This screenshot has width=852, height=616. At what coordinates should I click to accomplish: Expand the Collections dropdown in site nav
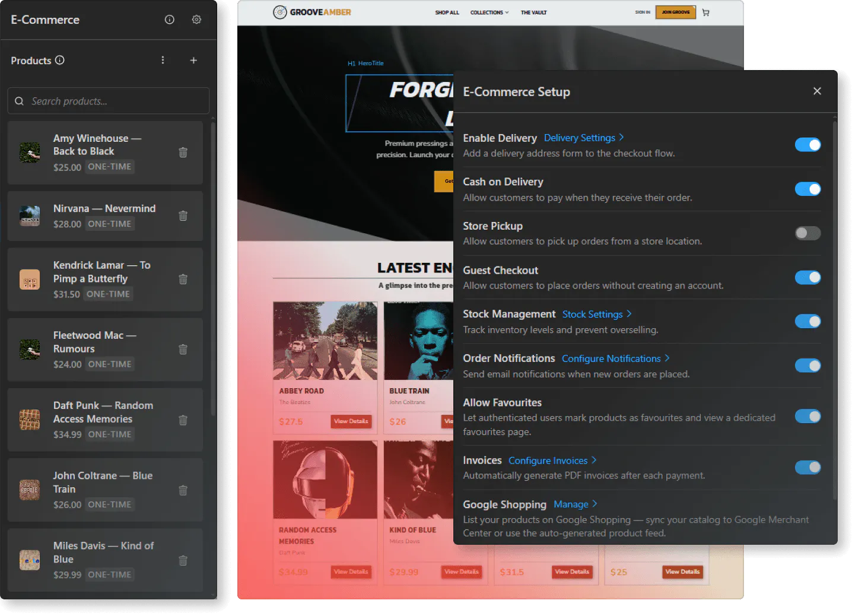[489, 12]
